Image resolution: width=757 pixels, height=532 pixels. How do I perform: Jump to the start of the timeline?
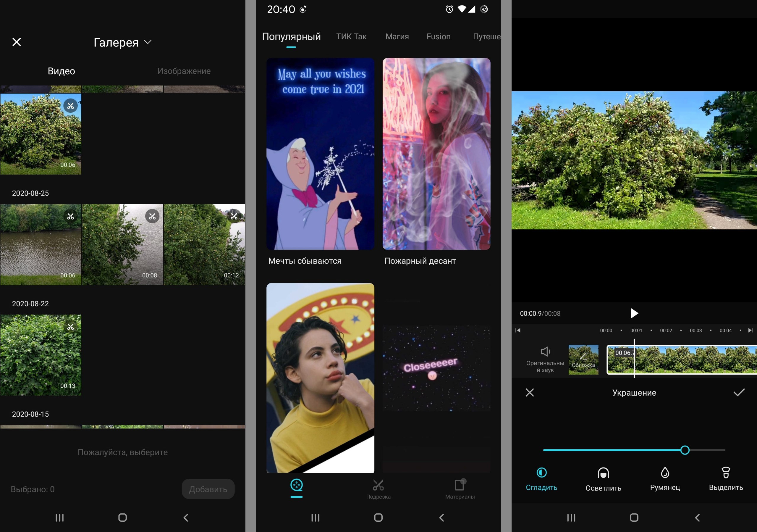(518, 330)
